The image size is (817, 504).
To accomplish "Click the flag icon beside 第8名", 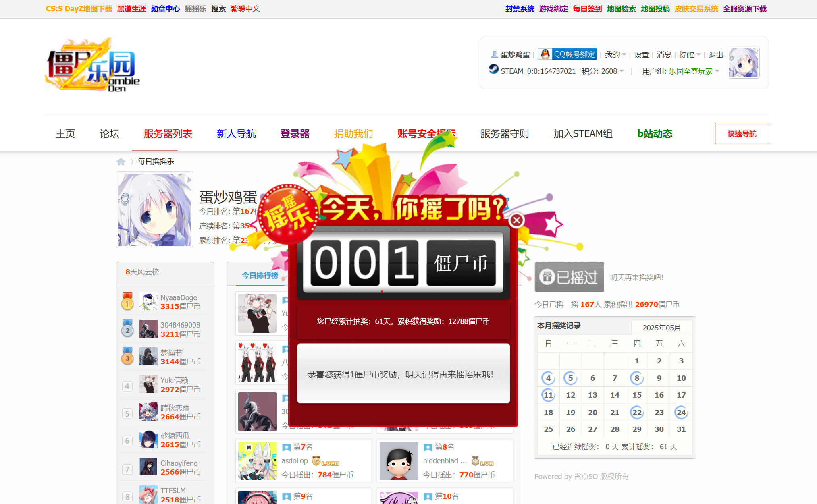I will pos(428,447).
